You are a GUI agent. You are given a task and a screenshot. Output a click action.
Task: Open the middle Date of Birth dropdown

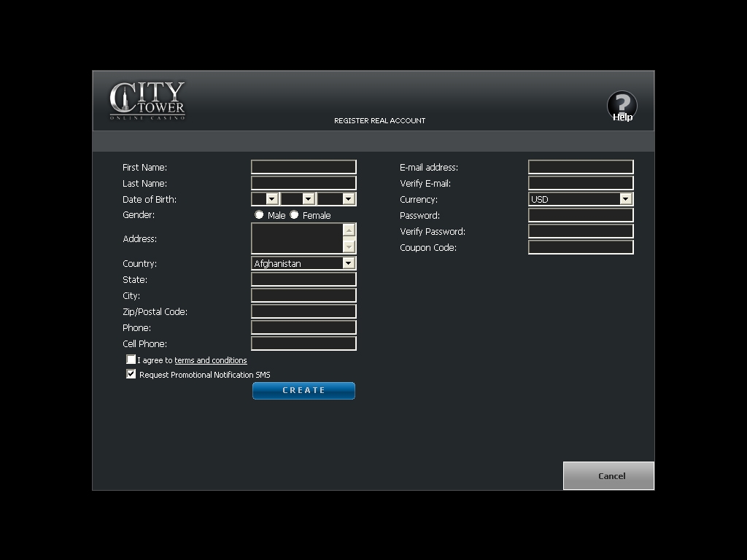point(308,199)
